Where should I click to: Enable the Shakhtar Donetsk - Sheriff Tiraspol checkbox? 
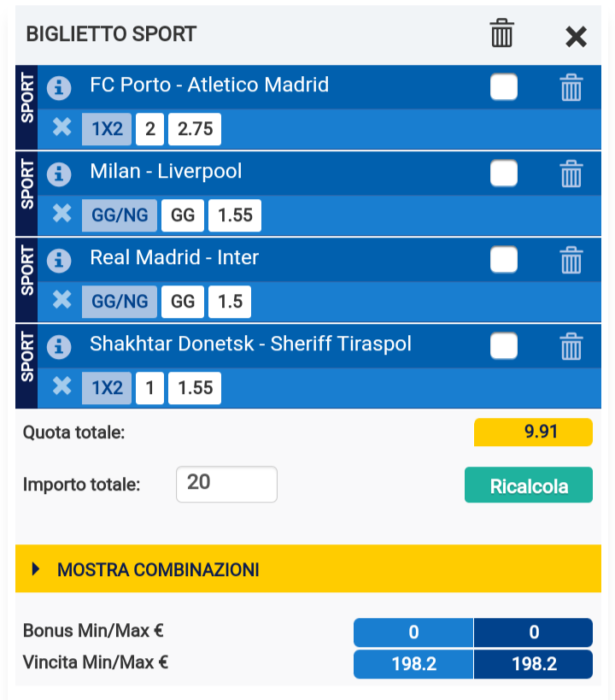[x=504, y=346]
